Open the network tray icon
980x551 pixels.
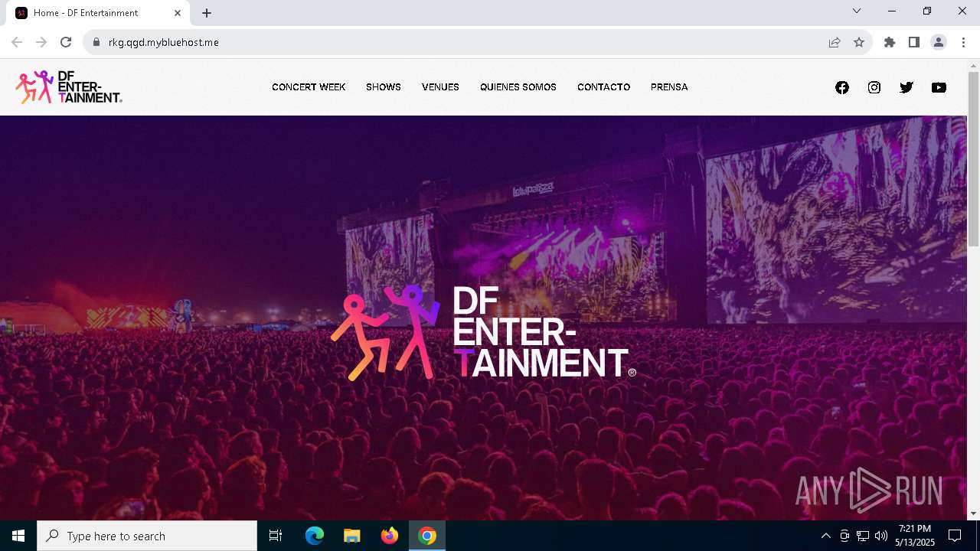pyautogui.click(x=863, y=536)
